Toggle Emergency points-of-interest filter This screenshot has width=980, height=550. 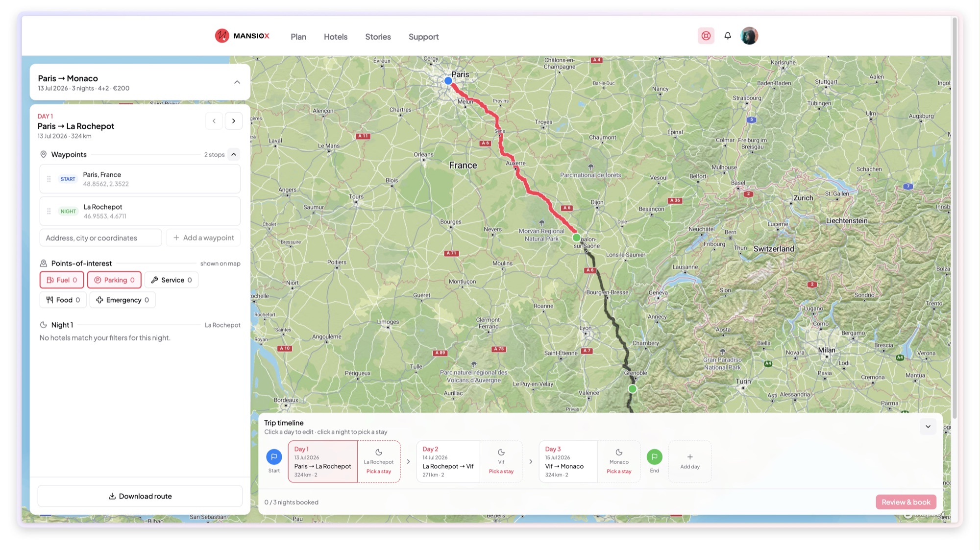(x=122, y=300)
